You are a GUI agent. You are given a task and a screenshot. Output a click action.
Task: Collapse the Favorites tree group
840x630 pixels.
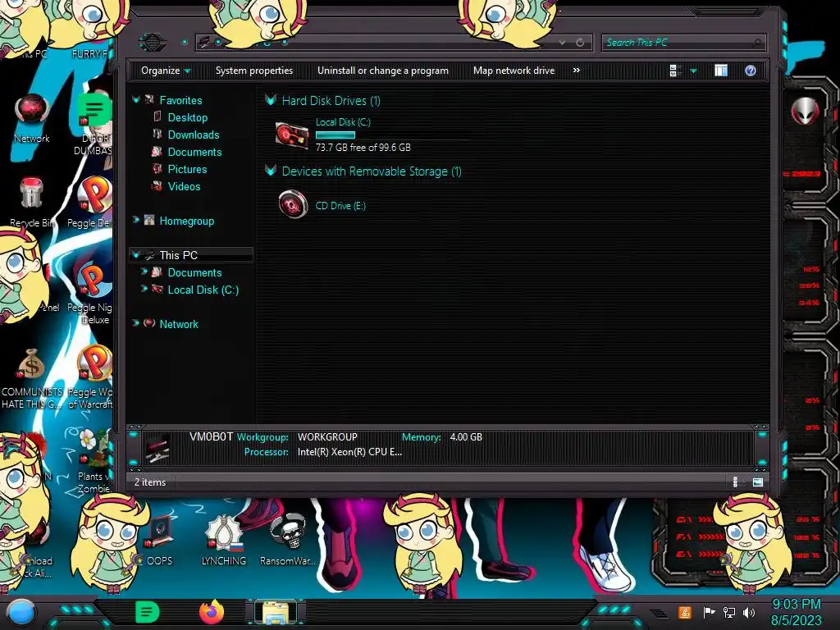[135, 99]
